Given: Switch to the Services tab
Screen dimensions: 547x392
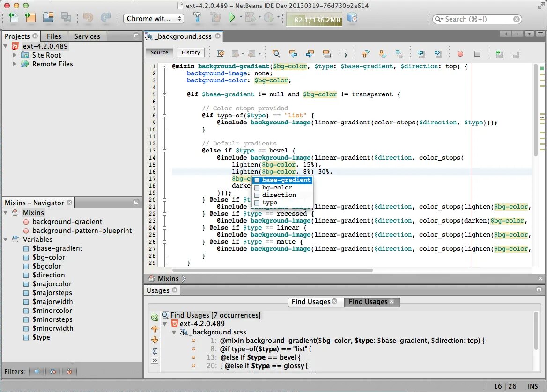Looking at the screenshot, I should pyautogui.click(x=87, y=36).
